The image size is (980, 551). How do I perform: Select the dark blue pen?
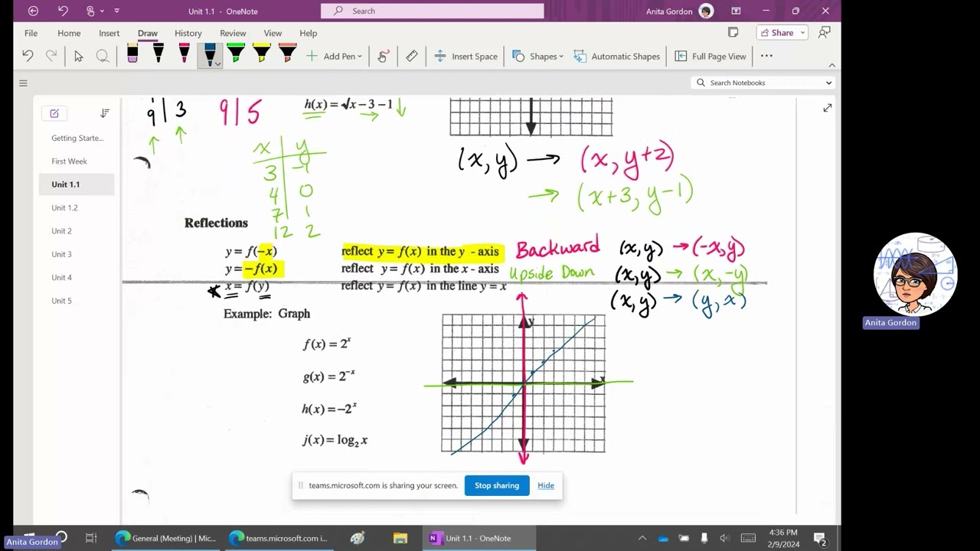(x=209, y=53)
